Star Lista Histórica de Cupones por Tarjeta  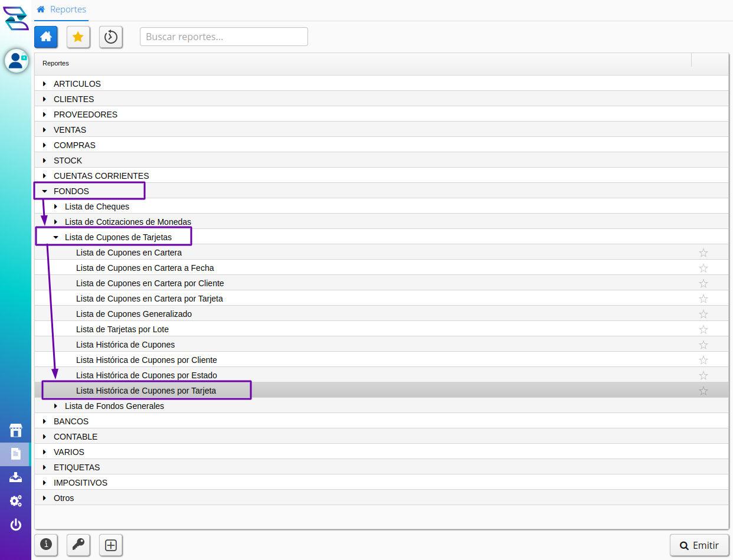(x=703, y=391)
